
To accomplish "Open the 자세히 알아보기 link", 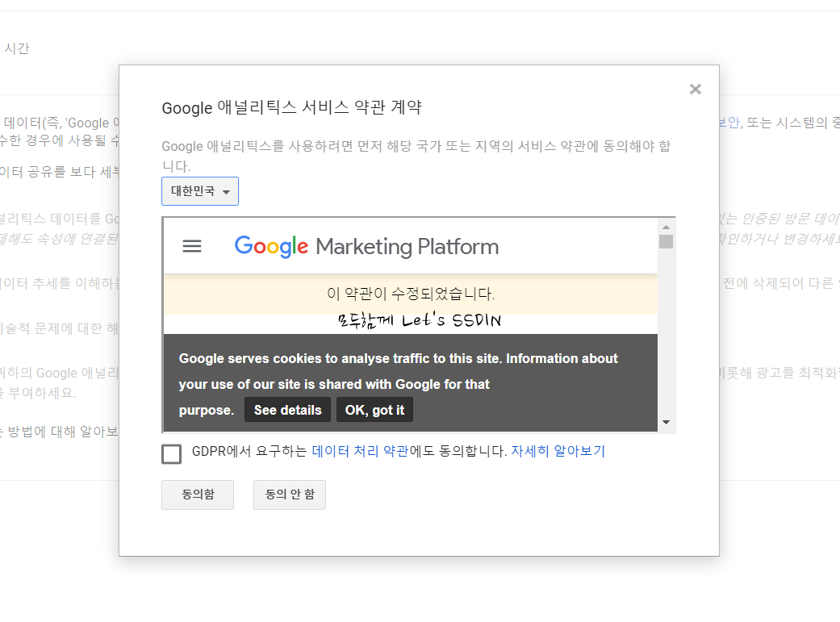I will click(x=558, y=451).
